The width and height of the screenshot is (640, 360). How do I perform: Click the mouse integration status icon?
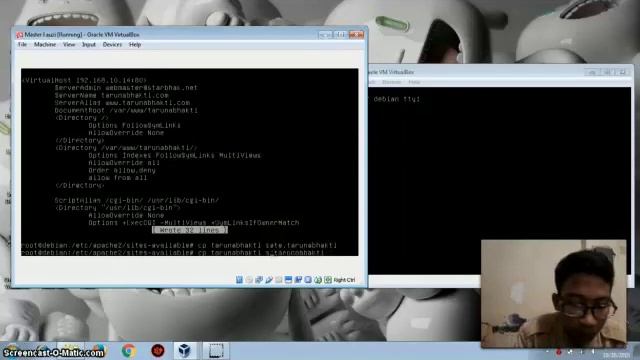pos(318,280)
